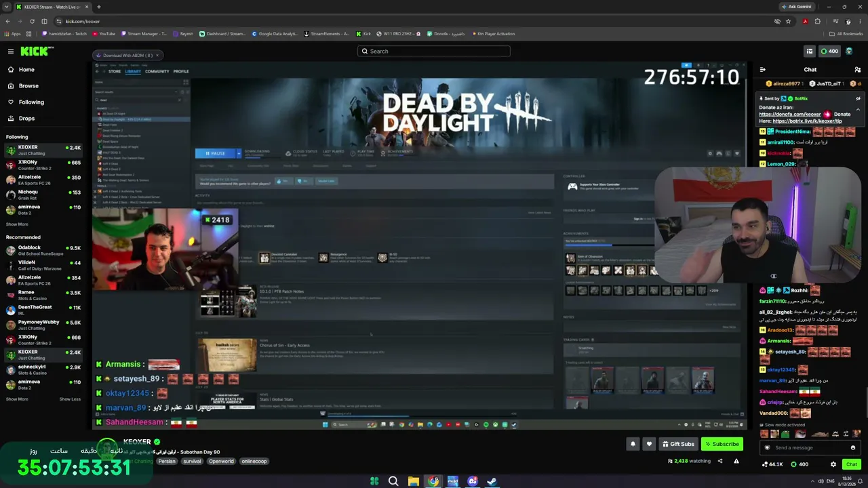Open VilldeN channel in Recommended

tap(43, 266)
